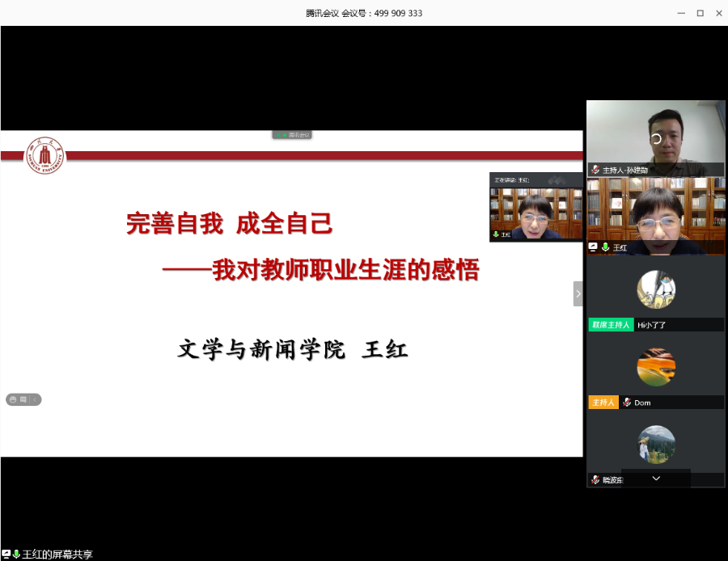Viewport: 728px width, 561px height.
Task: Click the 腾讯会议 floating indicator atop the slide
Action: (292, 135)
